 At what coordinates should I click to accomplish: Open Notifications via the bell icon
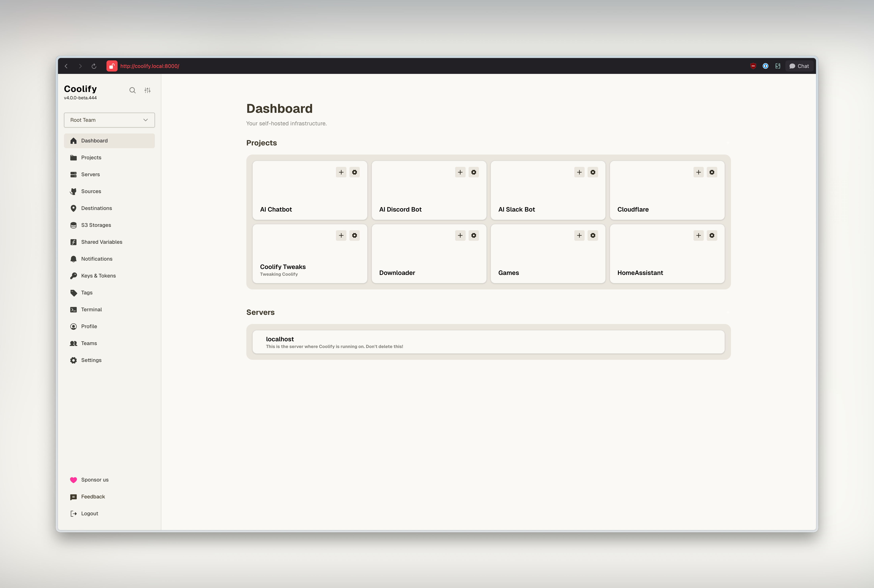click(73, 259)
